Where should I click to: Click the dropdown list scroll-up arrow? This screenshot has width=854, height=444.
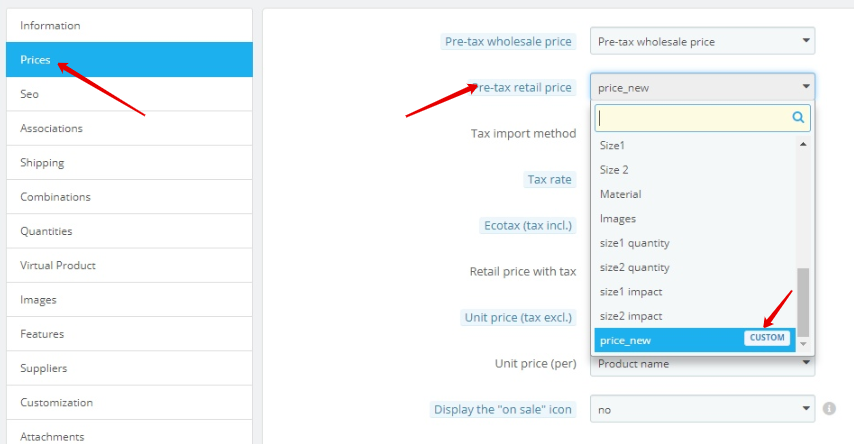click(x=803, y=144)
